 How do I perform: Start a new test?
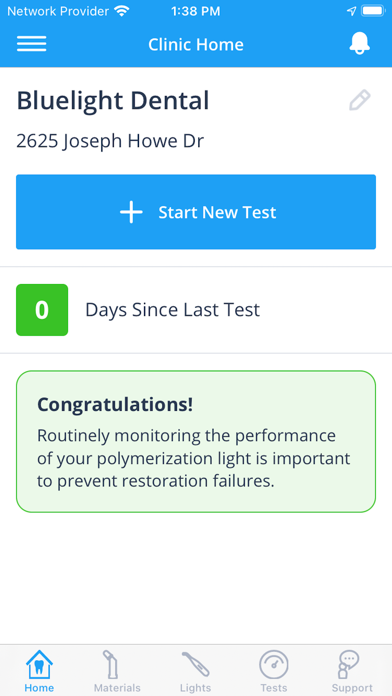[196, 212]
